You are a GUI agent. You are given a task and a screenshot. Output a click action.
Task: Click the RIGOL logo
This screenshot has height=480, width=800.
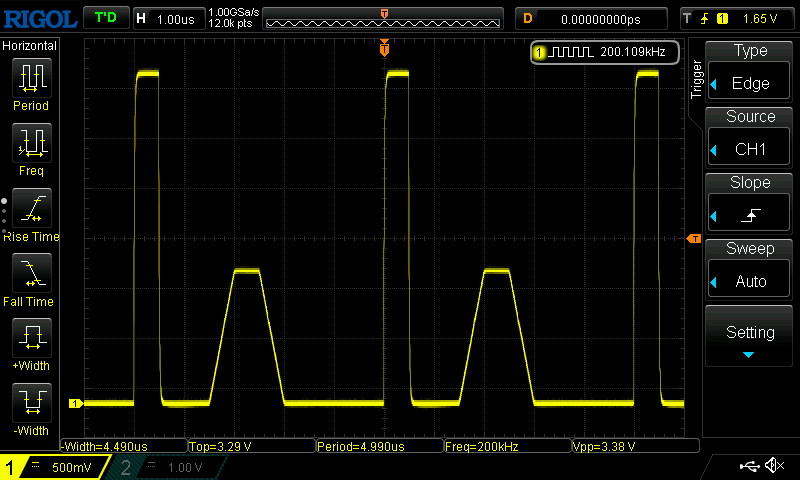tap(40, 19)
